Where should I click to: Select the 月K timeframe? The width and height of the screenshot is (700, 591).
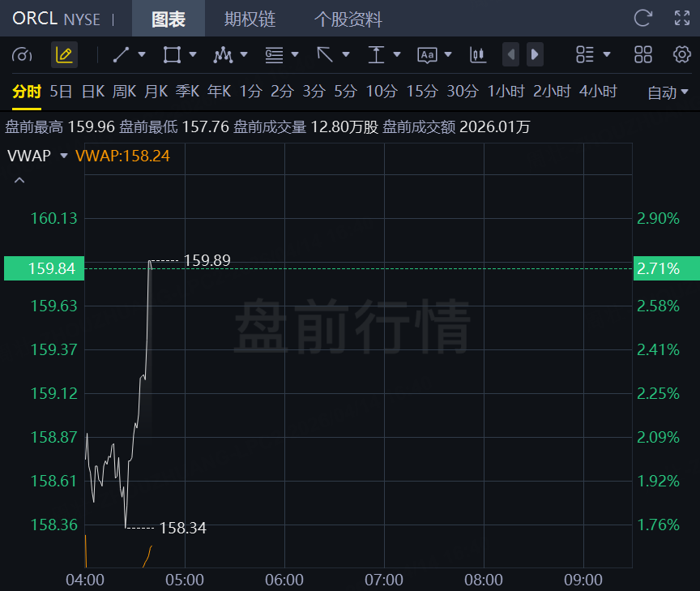[x=156, y=91]
